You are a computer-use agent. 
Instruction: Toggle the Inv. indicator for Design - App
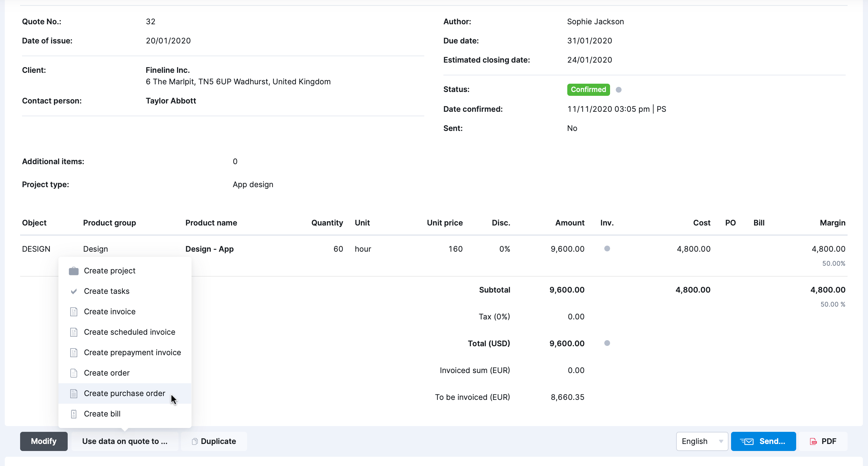(607, 249)
